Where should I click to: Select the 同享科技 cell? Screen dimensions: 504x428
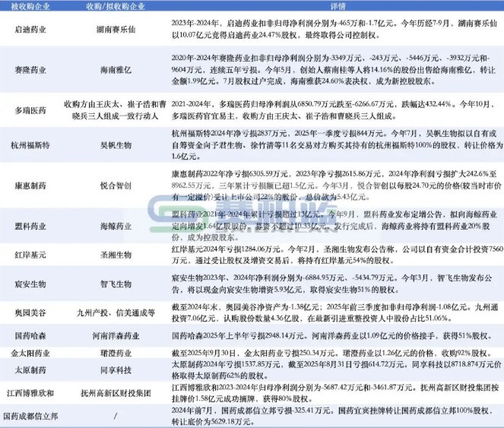pyautogui.click(x=116, y=370)
